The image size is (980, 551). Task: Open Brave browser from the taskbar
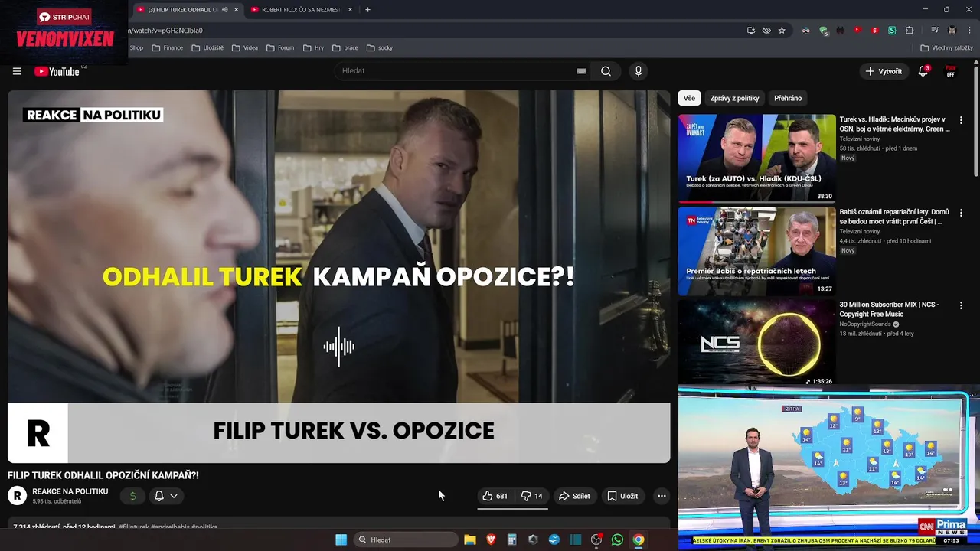[x=491, y=540]
